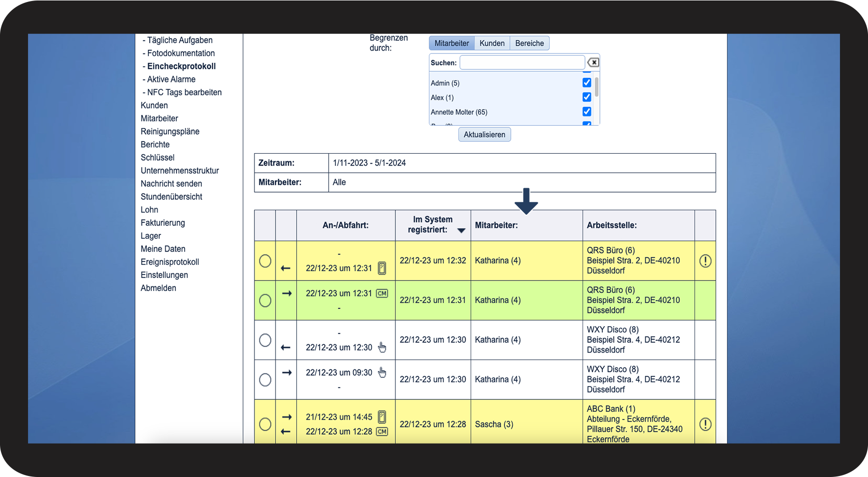
Task: Clear the search field with the delete icon
Action: (x=593, y=62)
